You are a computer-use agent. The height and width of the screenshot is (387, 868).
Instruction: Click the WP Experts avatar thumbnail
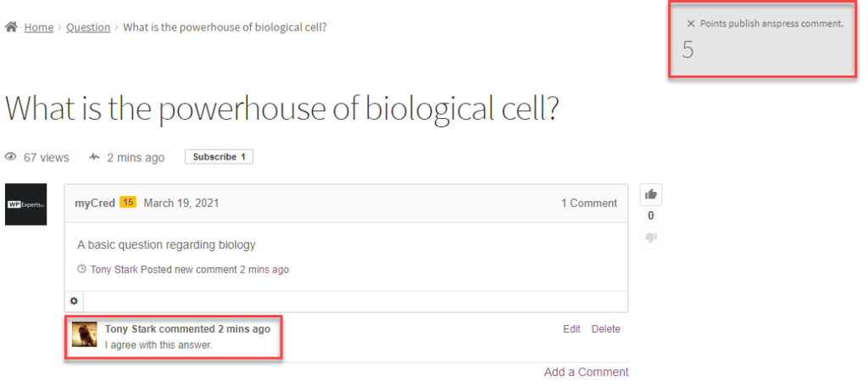click(26, 205)
